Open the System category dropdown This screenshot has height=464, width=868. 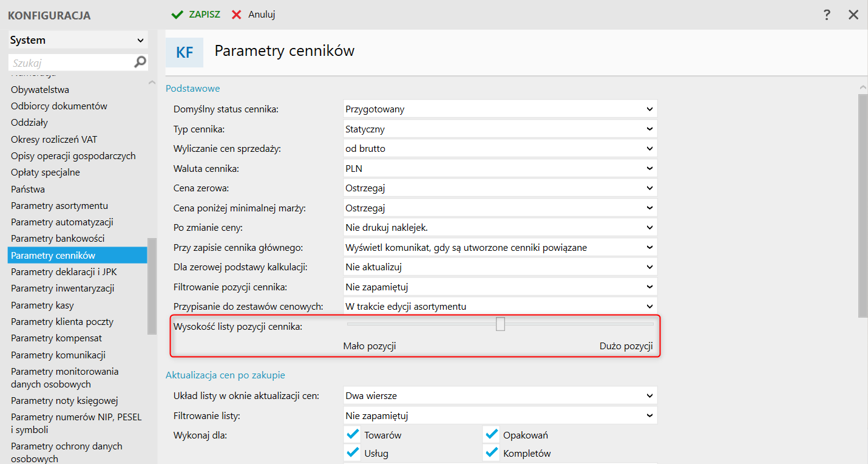tap(78, 40)
